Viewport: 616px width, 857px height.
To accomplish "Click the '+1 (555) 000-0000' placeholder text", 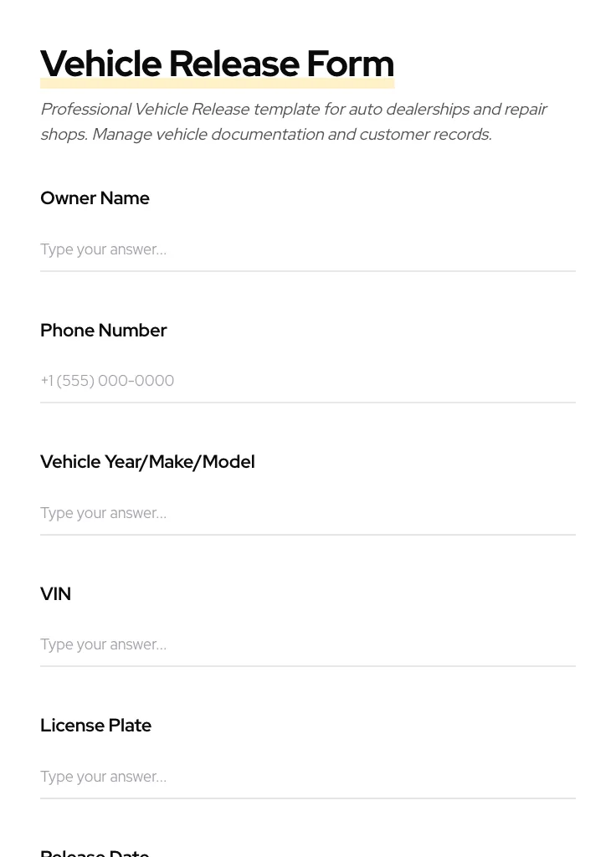I will coord(107,381).
